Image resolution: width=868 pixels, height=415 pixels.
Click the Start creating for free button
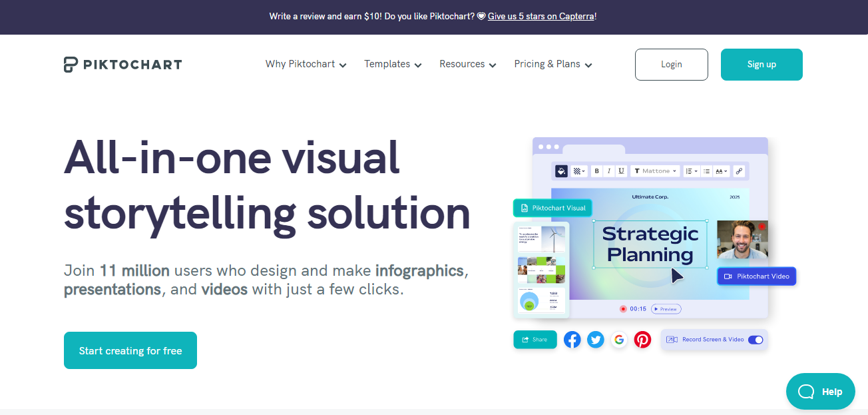coord(130,350)
